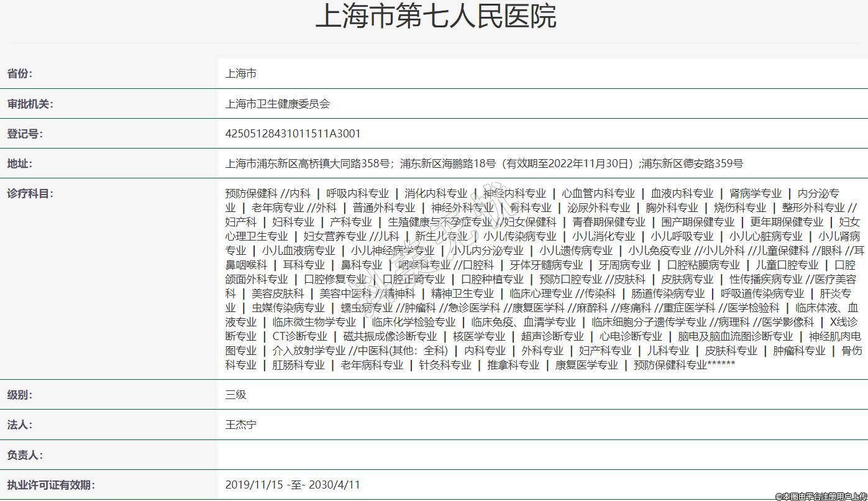Select the 地址 row label
The width and height of the screenshot is (868, 501).
pyautogui.click(x=19, y=163)
